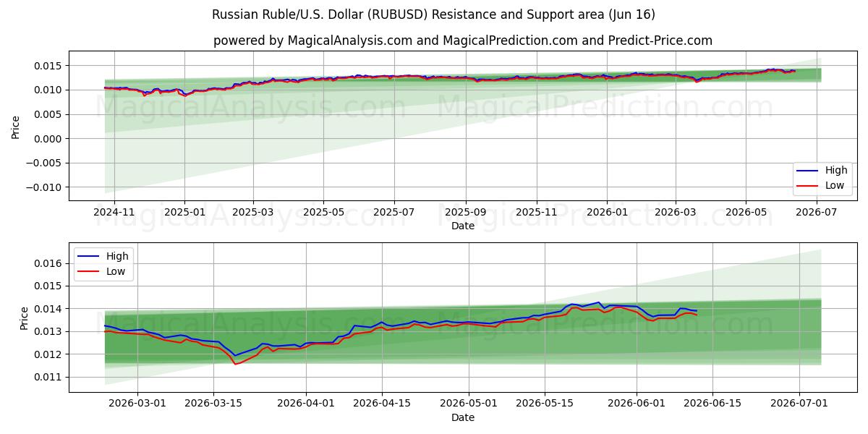
Task: Click the '2026-05-01' tick label
Action: [x=467, y=404]
